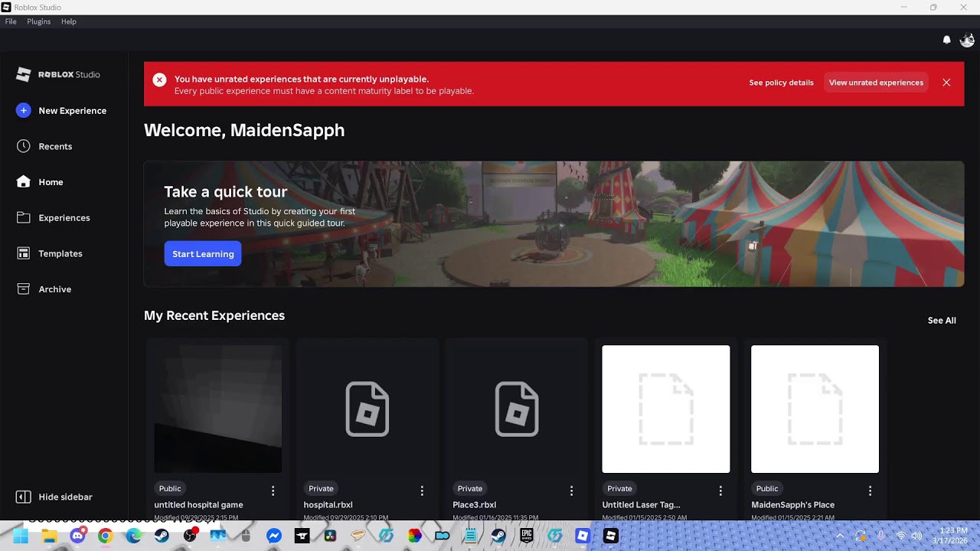Open OBS Studio from taskbar
The image size is (980, 551).
(x=190, y=536)
